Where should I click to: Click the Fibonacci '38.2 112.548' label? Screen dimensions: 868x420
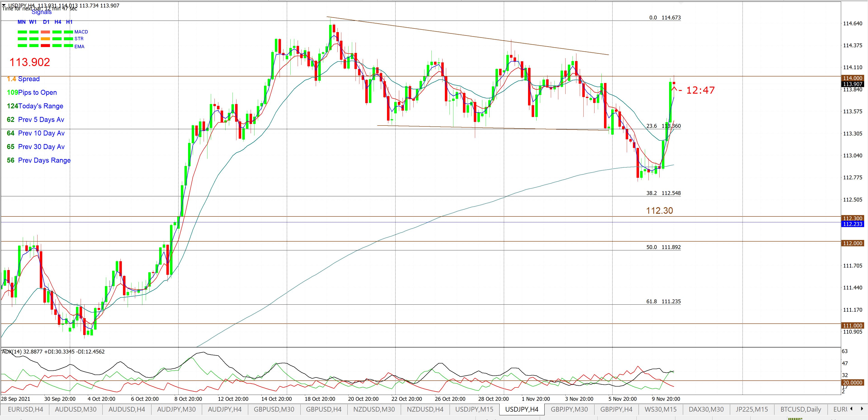pyautogui.click(x=663, y=193)
